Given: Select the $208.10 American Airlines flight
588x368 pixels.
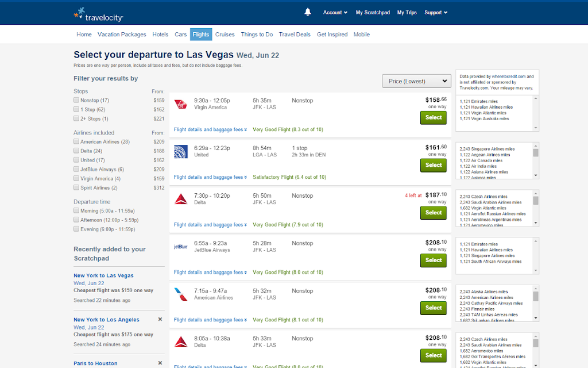Looking at the screenshot, I should point(434,308).
